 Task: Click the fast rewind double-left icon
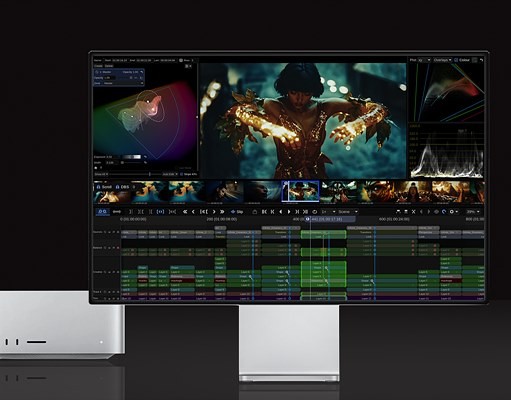click(x=185, y=212)
